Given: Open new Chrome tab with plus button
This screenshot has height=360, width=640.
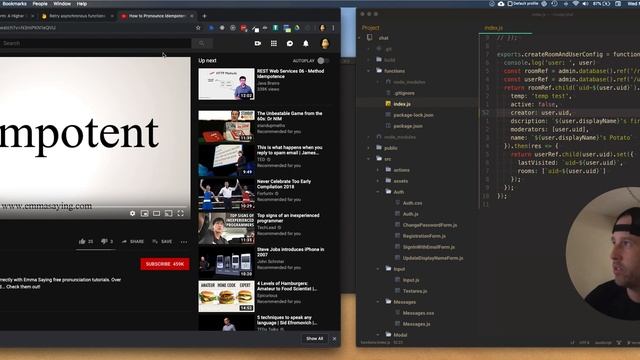Looking at the screenshot, I should click(204, 16).
